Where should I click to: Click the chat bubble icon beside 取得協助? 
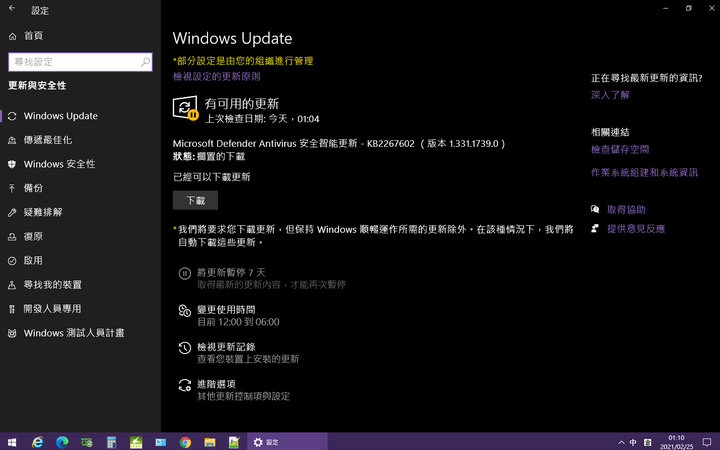click(x=595, y=209)
